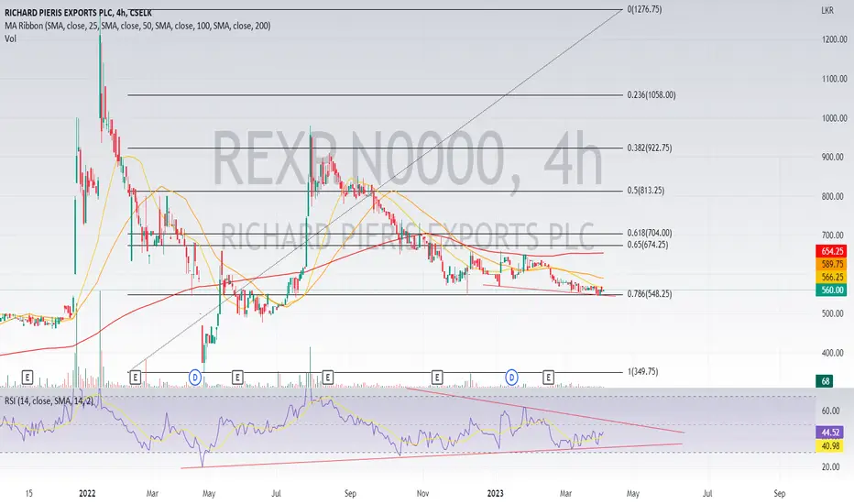Image resolution: width=854 pixels, height=504 pixels.
Task: Click the purple RSI value tag 44.52
Action: click(830, 433)
